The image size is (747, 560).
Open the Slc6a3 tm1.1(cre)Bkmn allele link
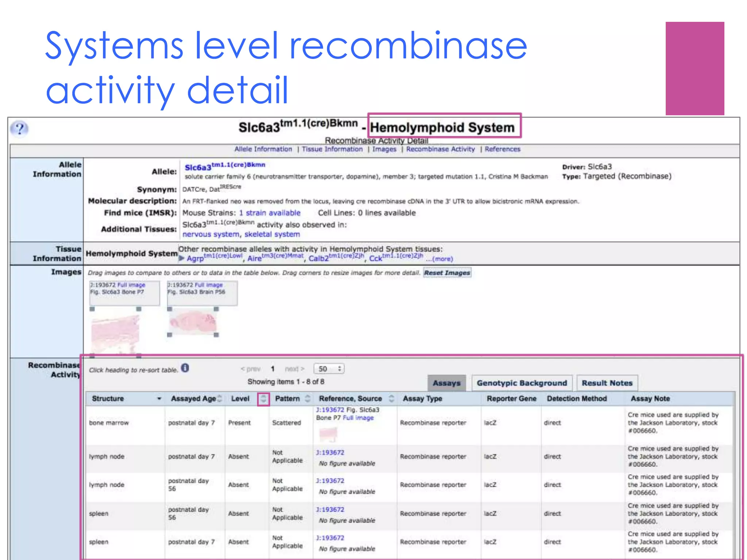coord(225,166)
